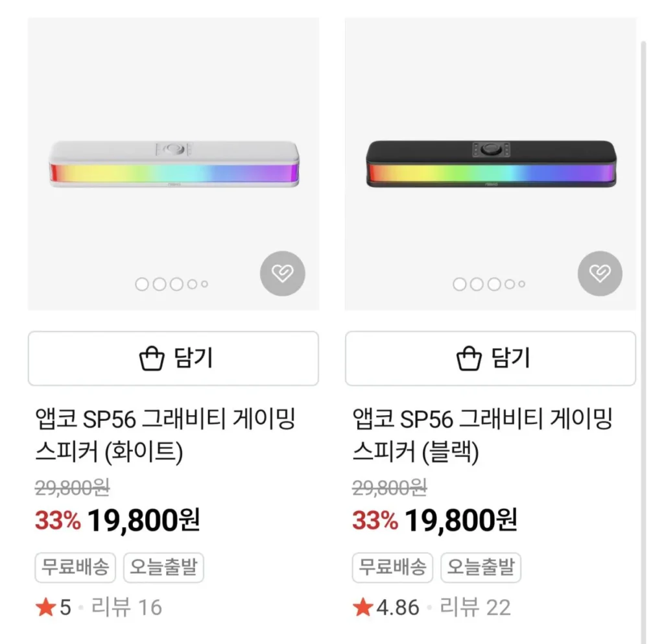Click white speaker product image
664x644 pixels.
click(x=173, y=164)
